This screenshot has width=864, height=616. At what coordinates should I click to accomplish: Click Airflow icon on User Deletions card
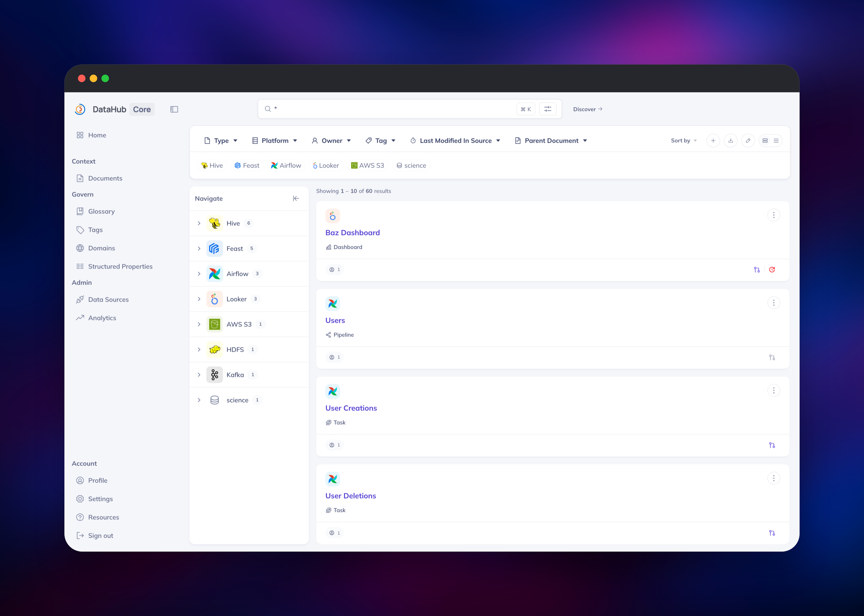click(x=333, y=479)
